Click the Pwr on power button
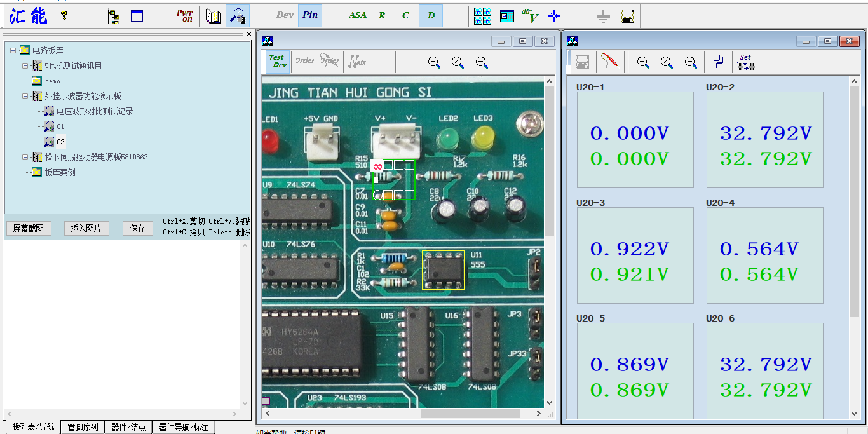The width and height of the screenshot is (868, 434). (x=185, y=16)
